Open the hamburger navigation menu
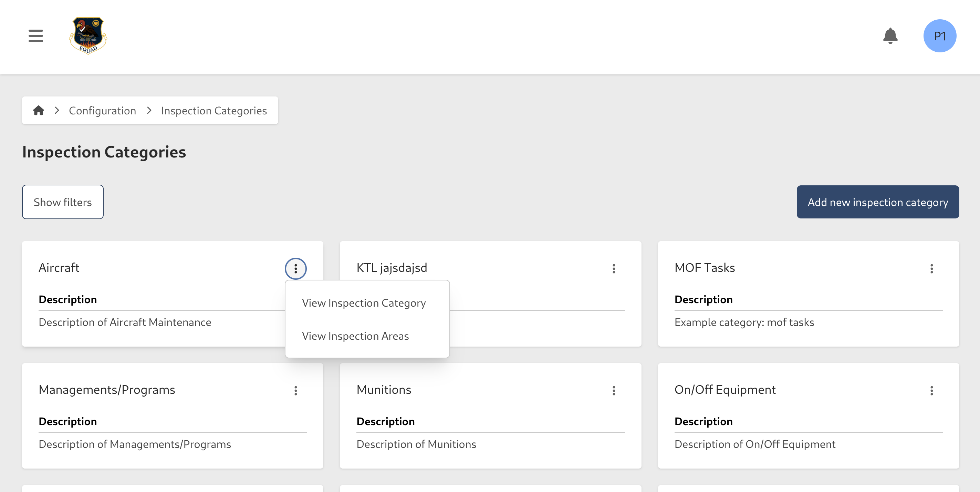The image size is (980, 492). [x=35, y=35]
